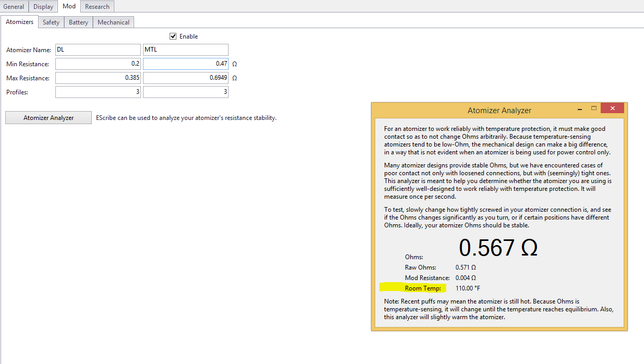This screenshot has width=644, height=364.
Task: Click the MTL Min Resistance field 0.47
Action: [185, 64]
